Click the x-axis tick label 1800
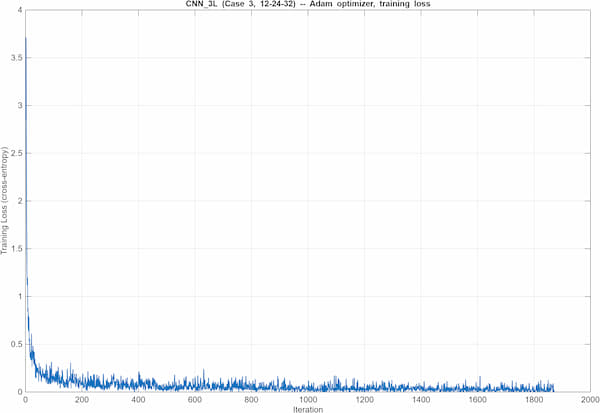 [534, 400]
